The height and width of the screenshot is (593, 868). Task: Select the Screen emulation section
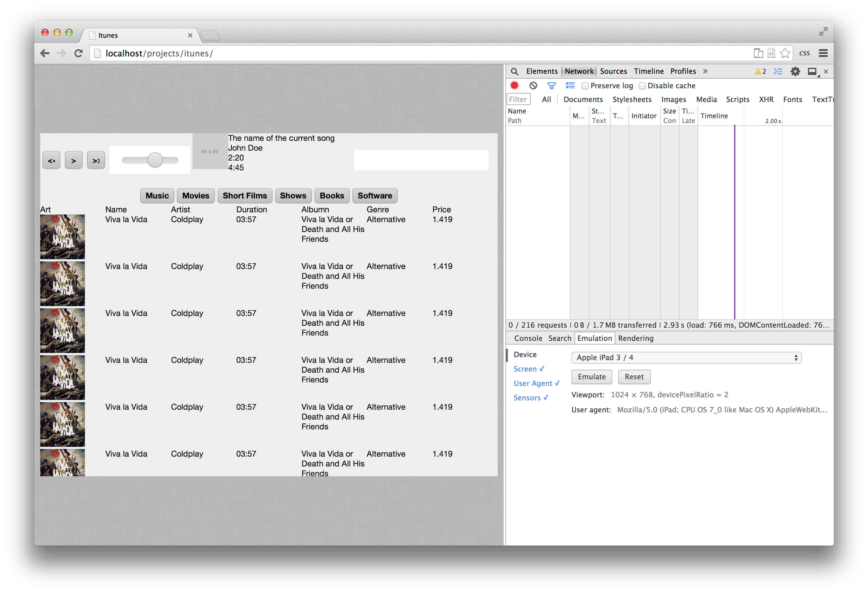tap(529, 369)
